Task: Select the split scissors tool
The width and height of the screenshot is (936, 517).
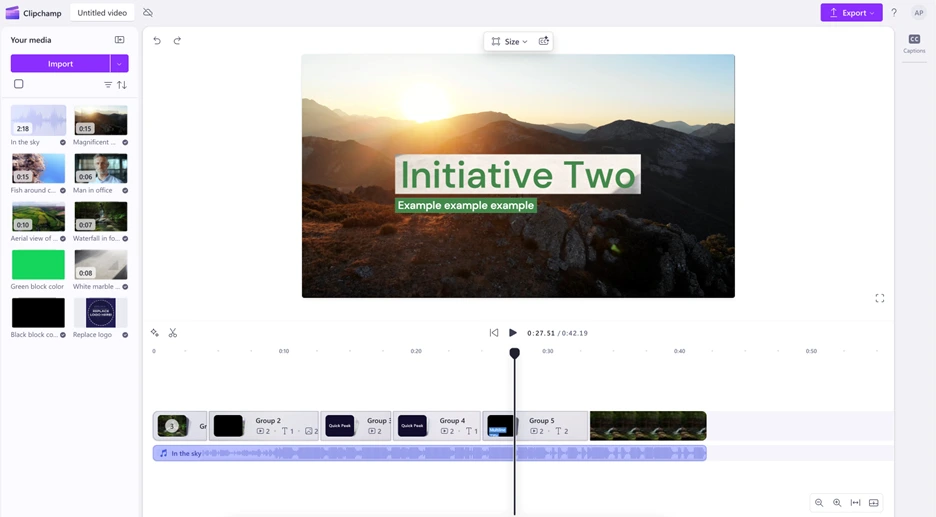Action: (x=173, y=333)
